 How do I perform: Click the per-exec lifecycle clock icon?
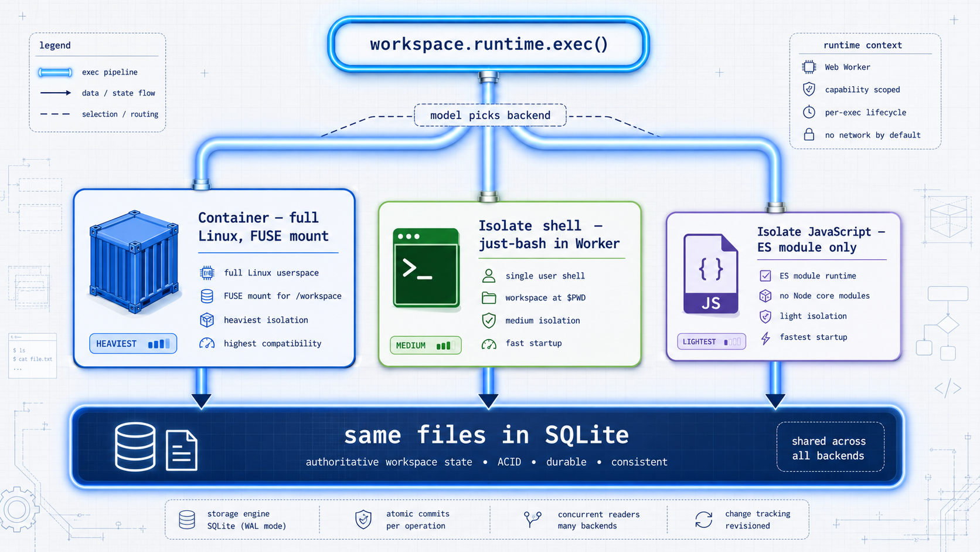click(x=809, y=112)
